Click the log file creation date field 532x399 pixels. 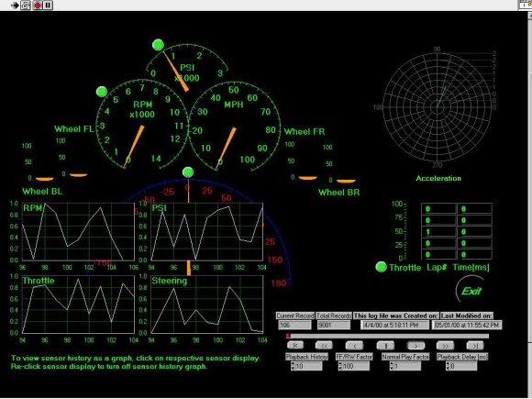[395, 325]
